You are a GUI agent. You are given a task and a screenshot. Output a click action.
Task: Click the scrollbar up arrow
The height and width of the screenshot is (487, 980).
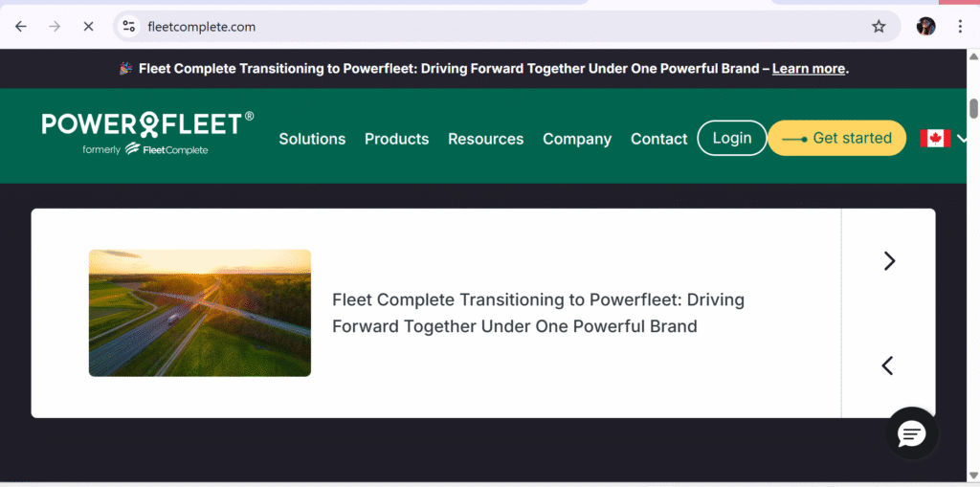[x=973, y=56]
